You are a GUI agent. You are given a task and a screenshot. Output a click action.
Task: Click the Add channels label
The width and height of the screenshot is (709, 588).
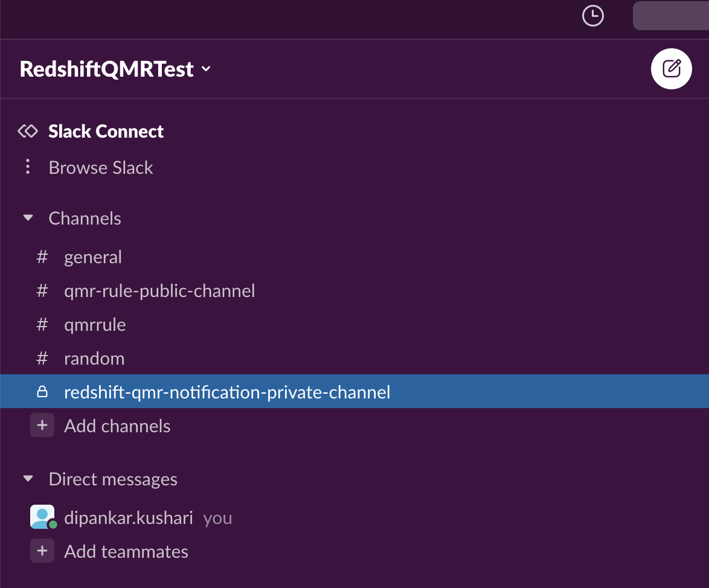pos(117,426)
